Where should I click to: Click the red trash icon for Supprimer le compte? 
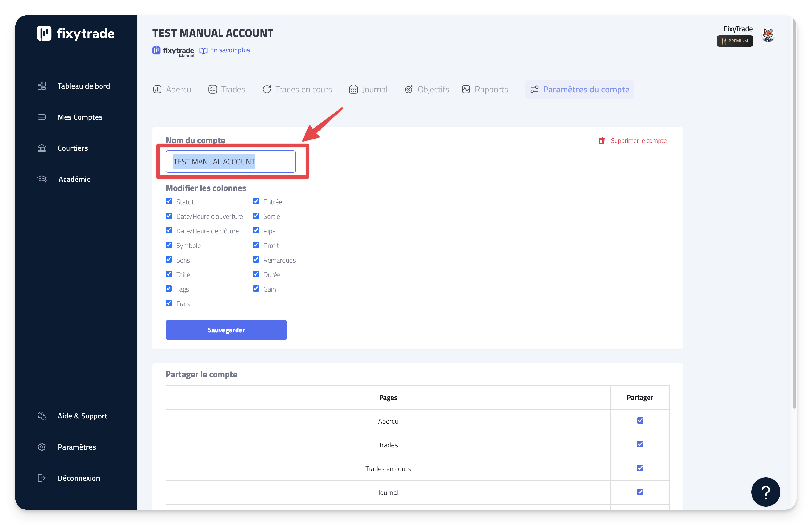601,140
